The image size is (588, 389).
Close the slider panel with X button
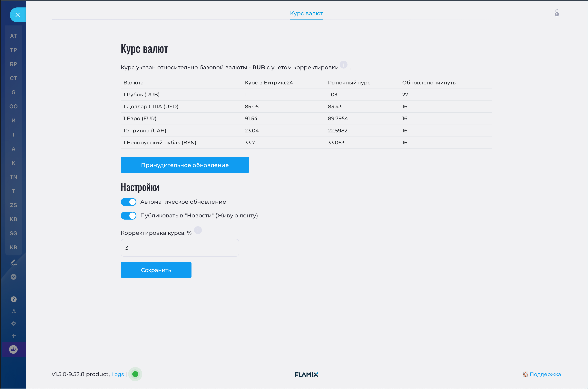pos(17,15)
